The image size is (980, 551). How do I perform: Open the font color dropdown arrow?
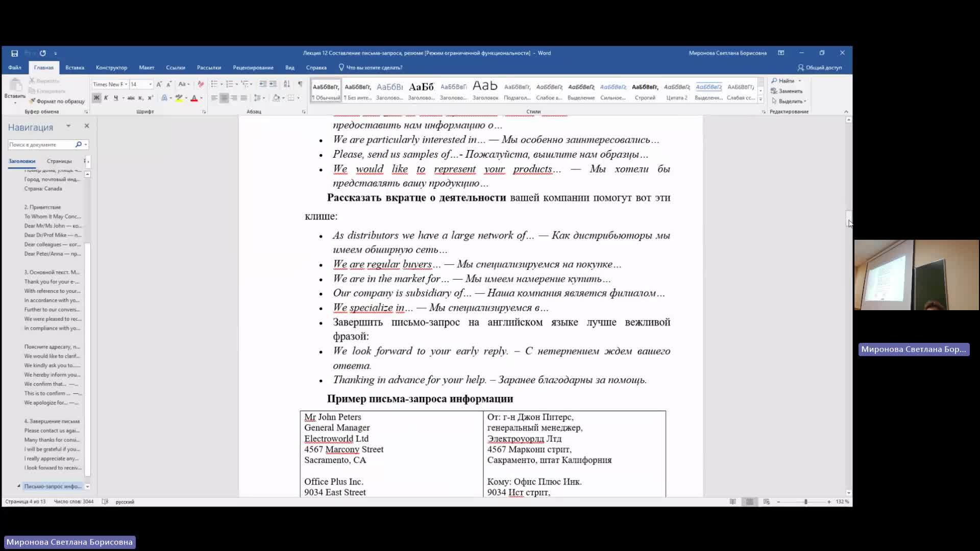(202, 98)
